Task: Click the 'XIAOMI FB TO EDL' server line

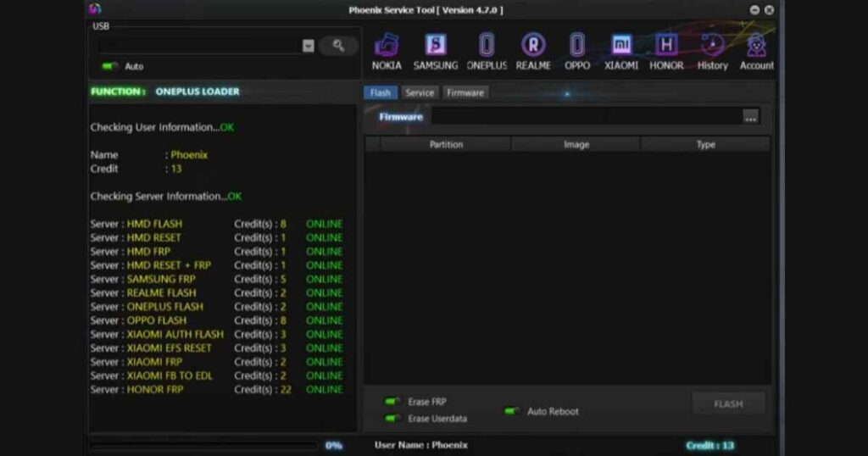Action: (x=216, y=376)
